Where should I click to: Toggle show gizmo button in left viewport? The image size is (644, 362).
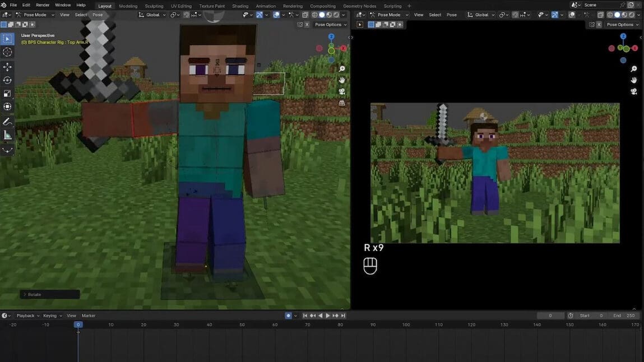pos(260,15)
